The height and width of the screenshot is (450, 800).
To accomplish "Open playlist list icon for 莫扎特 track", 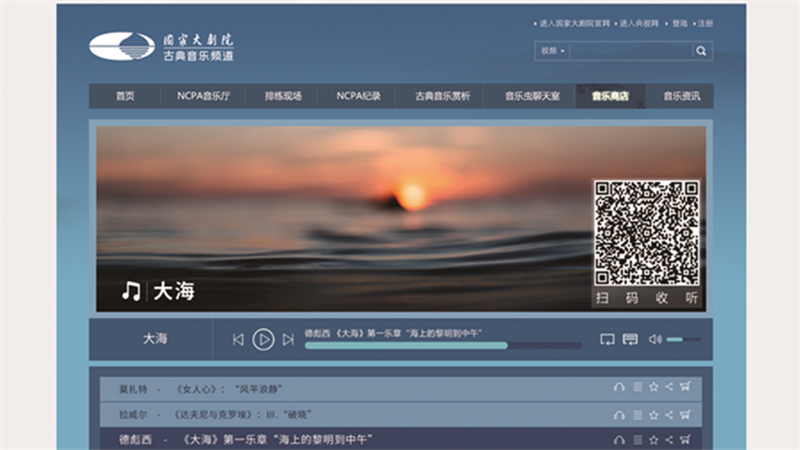I will tap(638, 387).
